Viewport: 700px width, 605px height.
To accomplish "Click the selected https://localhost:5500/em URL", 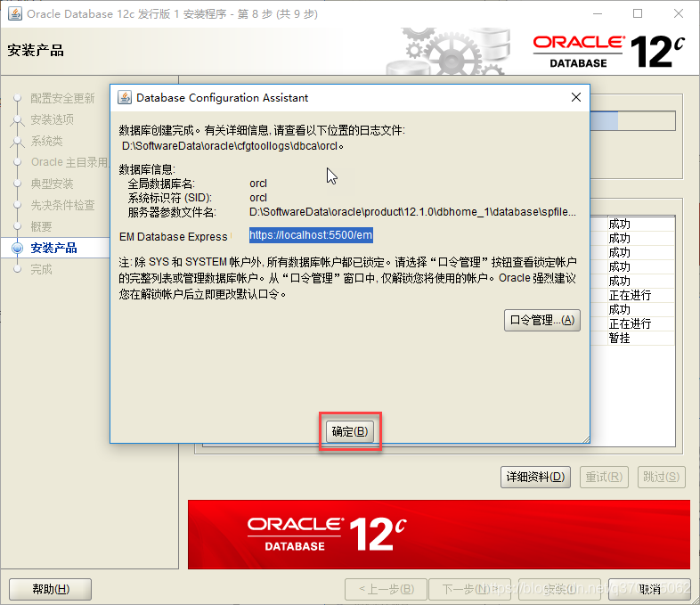I will [x=311, y=235].
